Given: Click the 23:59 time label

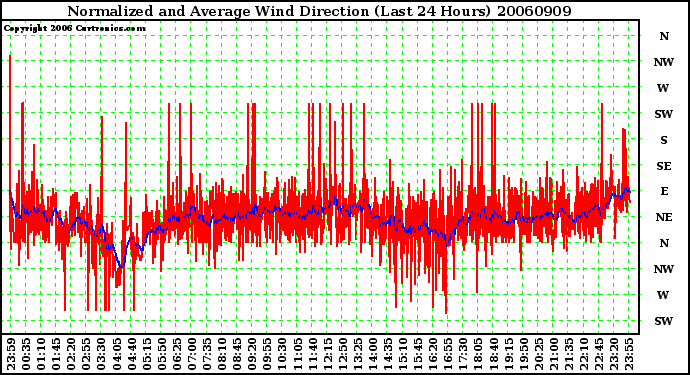Looking at the screenshot, I should (11, 354).
